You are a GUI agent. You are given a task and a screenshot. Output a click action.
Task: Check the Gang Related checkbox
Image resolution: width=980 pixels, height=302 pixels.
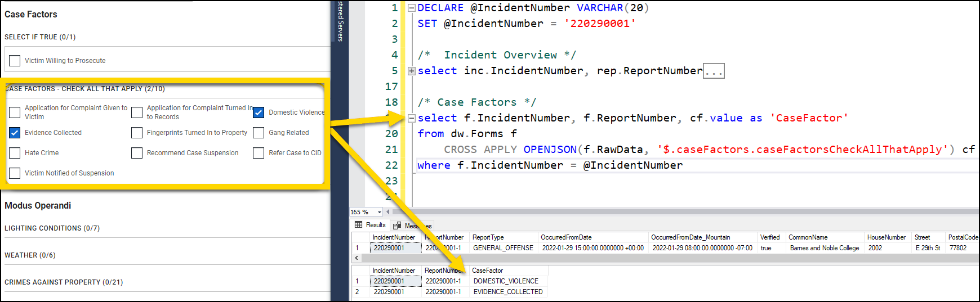259,133
